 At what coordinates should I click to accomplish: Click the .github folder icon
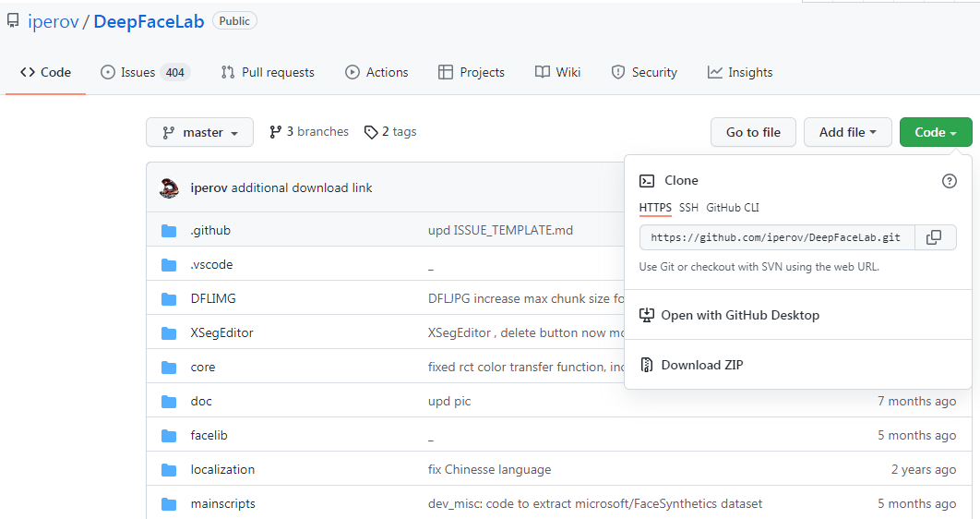pos(169,230)
